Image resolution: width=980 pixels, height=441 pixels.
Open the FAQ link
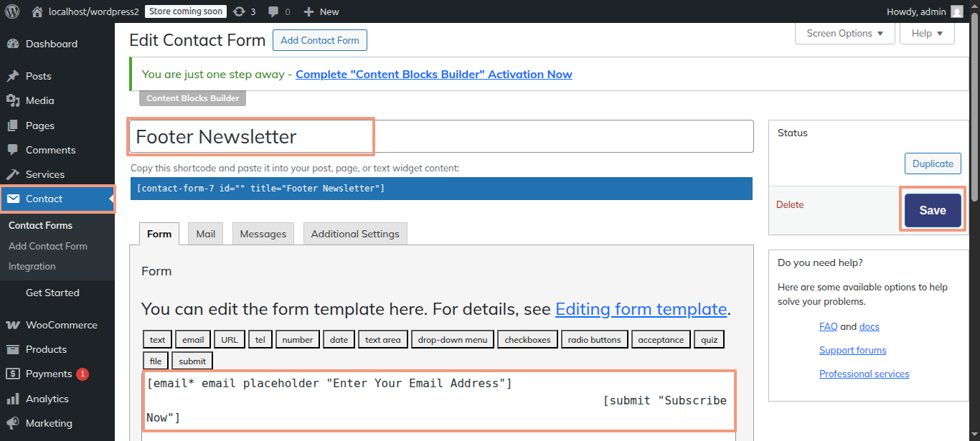(829, 326)
